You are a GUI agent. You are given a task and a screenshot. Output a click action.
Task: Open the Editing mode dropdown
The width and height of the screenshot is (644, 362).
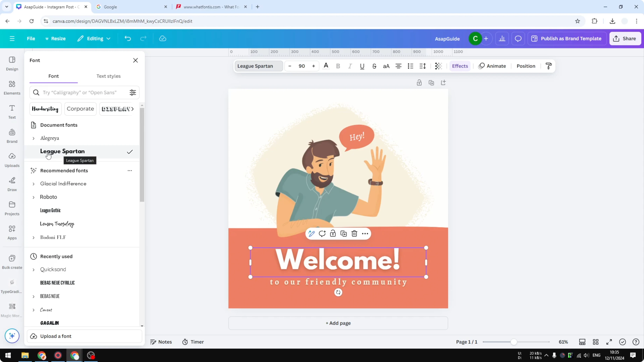tap(94, 38)
